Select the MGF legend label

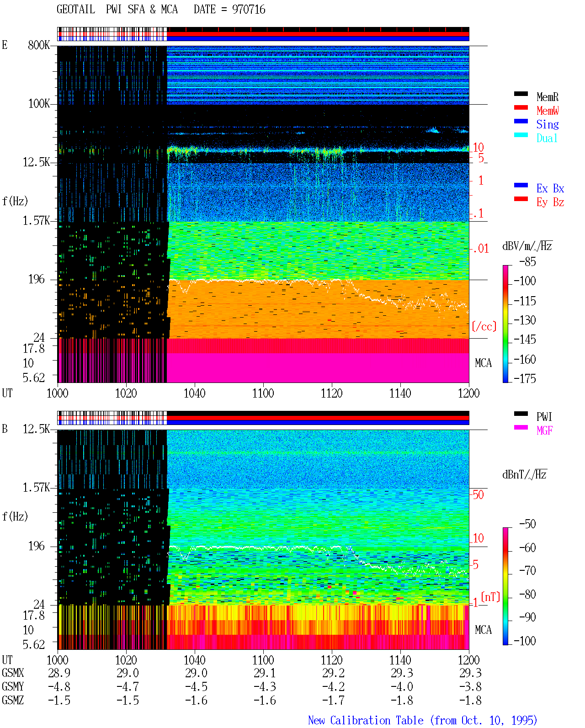click(x=544, y=430)
